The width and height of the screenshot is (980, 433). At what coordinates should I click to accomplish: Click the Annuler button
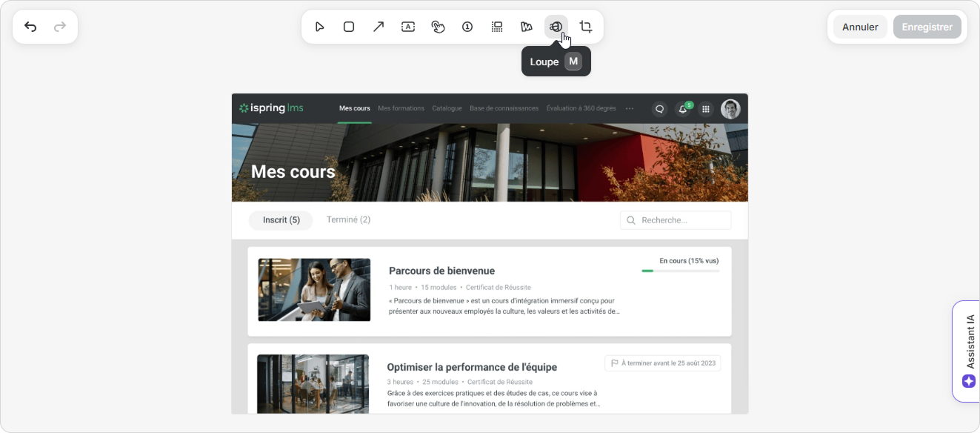860,27
